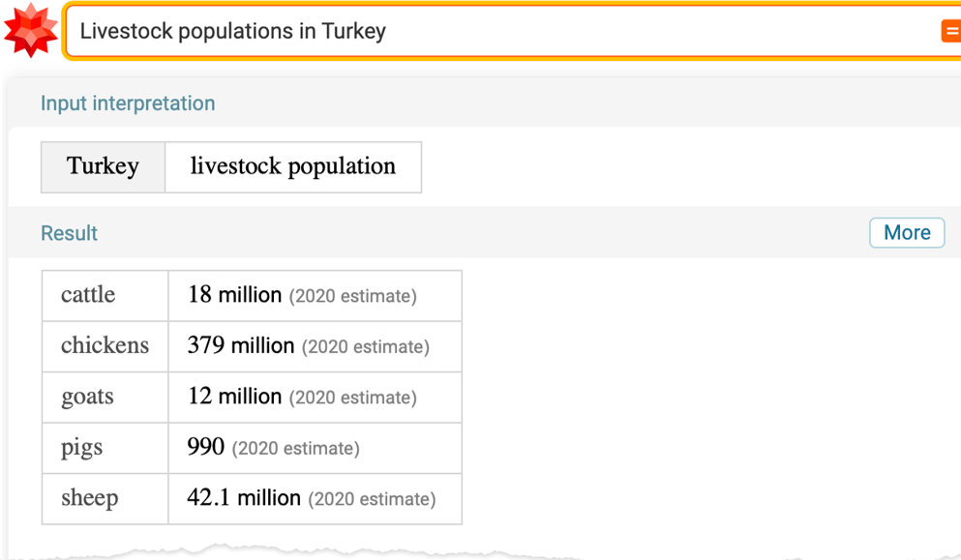Viewport: 961px width, 560px height.
Task: Click the 'goats' row label
Action: [x=87, y=397]
